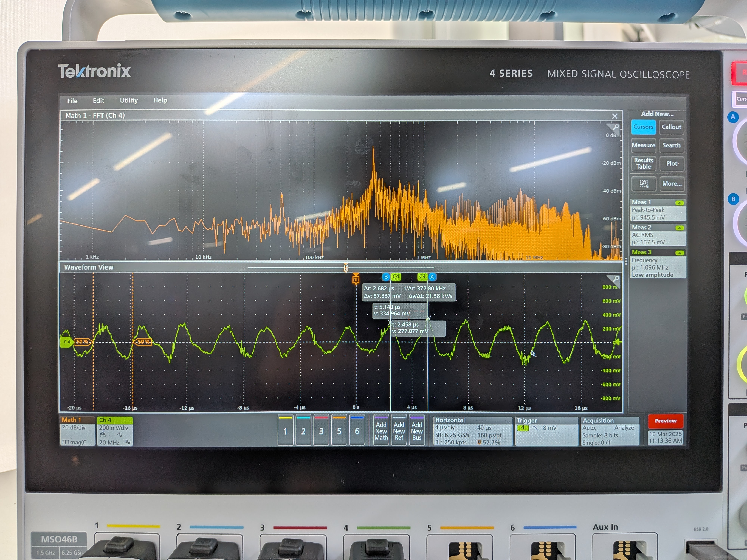
Task: Turn on channel 6
Action: click(357, 431)
